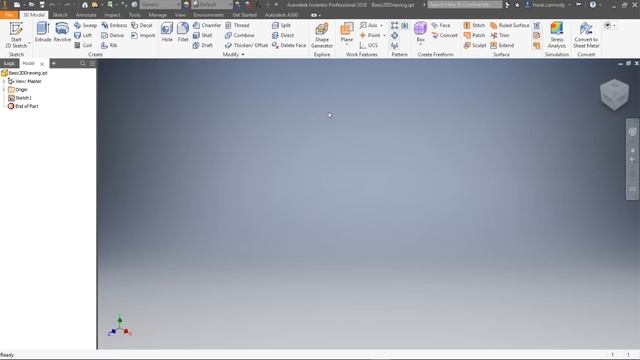Image resolution: width=640 pixels, height=360 pixels.
Task: Switch to the Sketch ribbon tab
Action: click(60, 15)
